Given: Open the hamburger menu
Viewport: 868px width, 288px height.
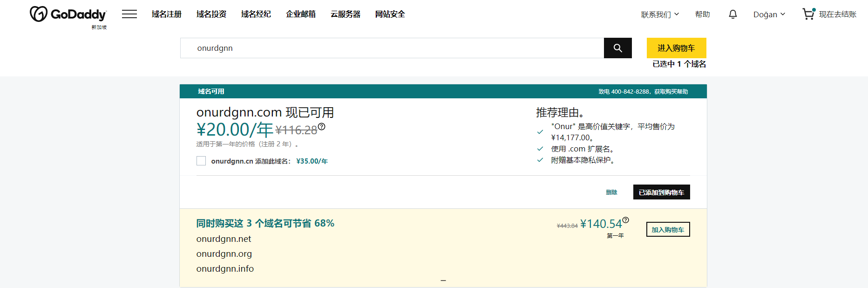Looking at the screenshot, I should pyautogui.click(x=129, y=14).
